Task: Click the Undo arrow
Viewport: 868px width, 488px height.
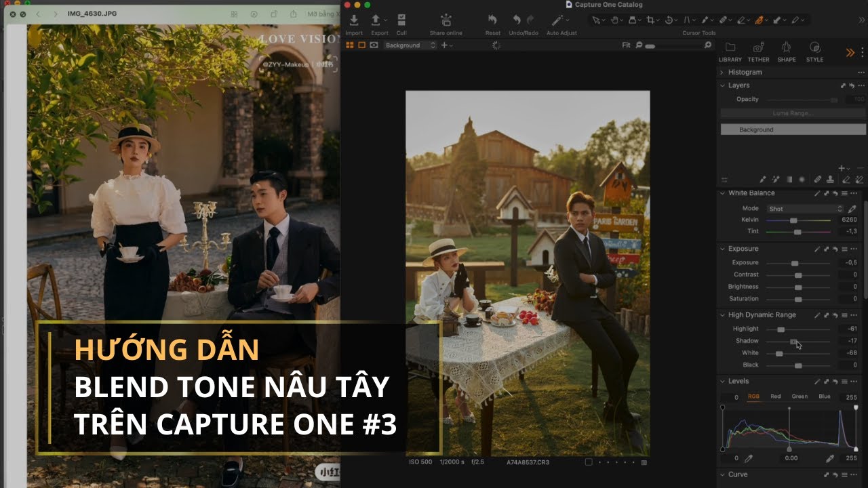Action: (x=517, y=20)
